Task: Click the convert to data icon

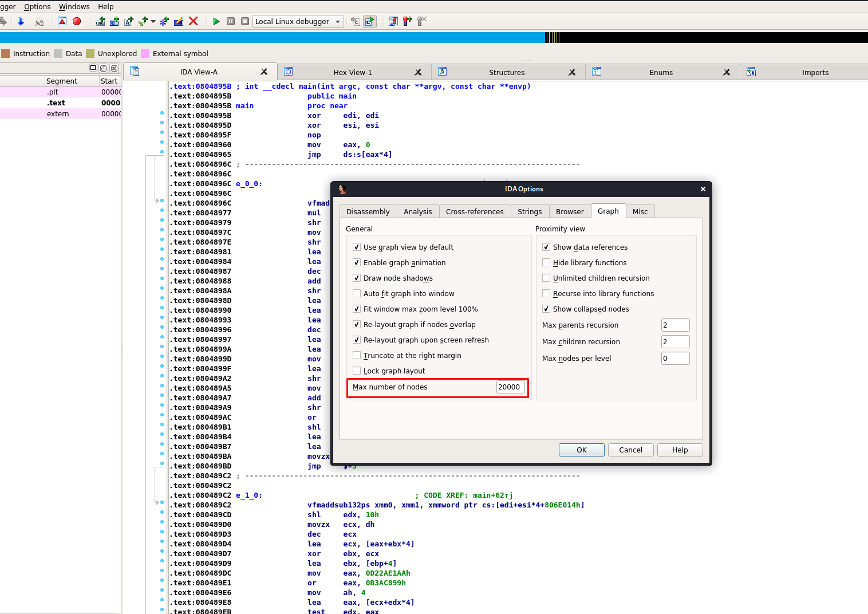Action: click(115, 21)
